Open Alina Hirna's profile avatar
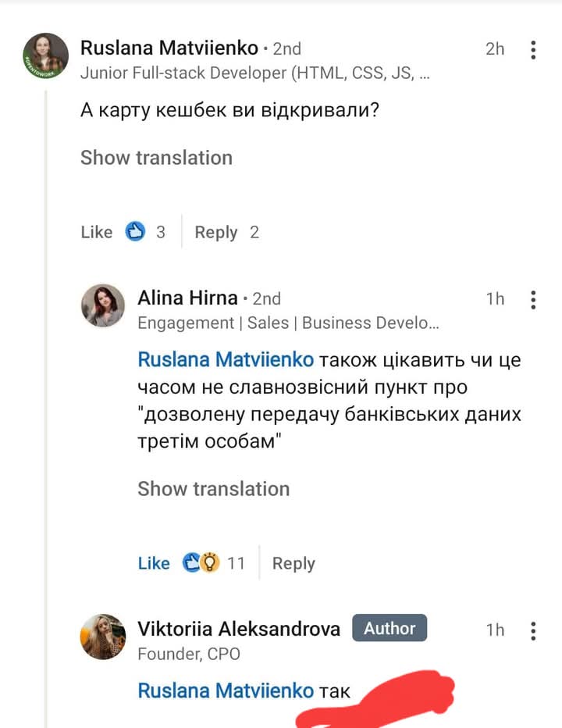Image resolution: width=562 pixels, height=728 pixels. 103,305
